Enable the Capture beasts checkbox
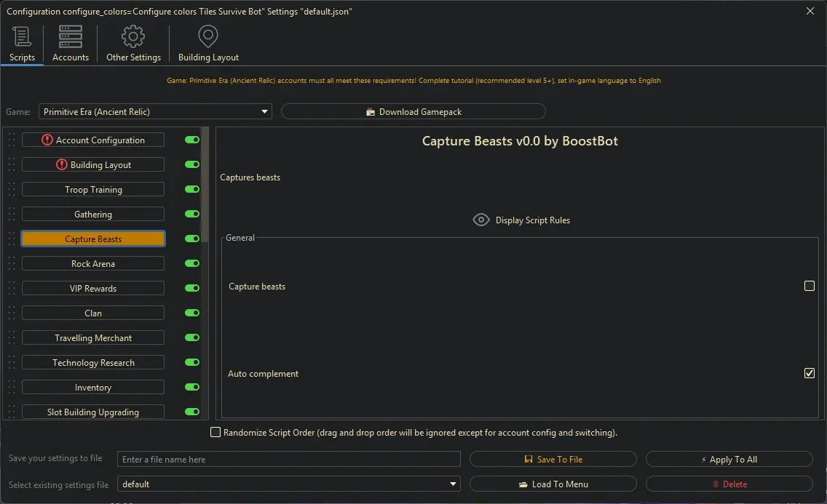Viewport: 827px width, 504px height. pyautogui.click(x=809, y=286)
